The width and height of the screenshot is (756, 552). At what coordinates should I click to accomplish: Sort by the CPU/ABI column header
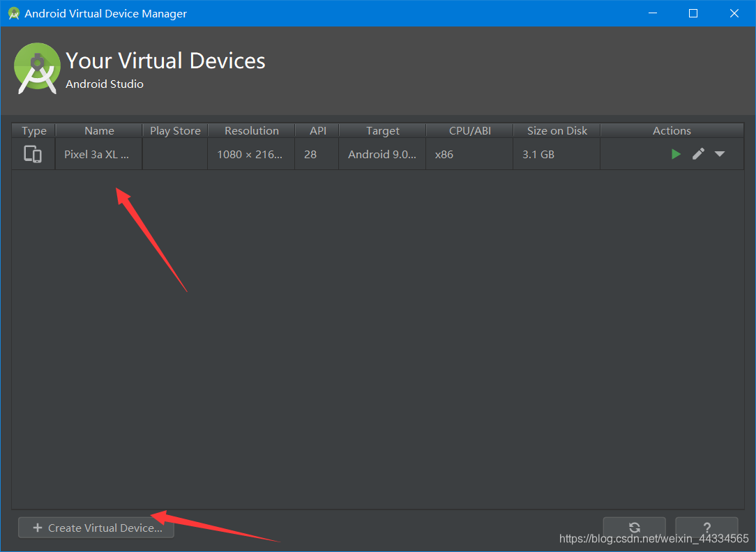(x=470, y=130)
